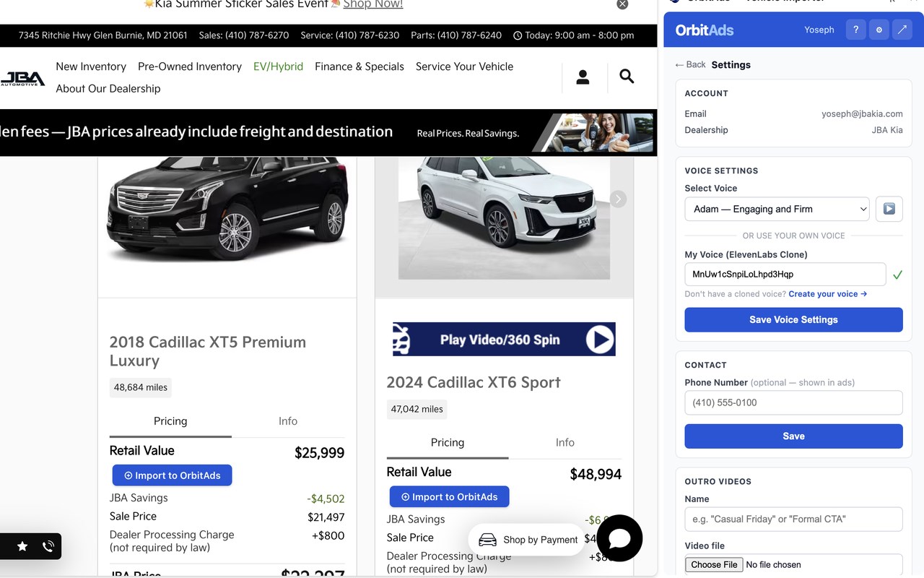Click the star favorites icon
The image size is (924, 578).
tap(22, 546)
